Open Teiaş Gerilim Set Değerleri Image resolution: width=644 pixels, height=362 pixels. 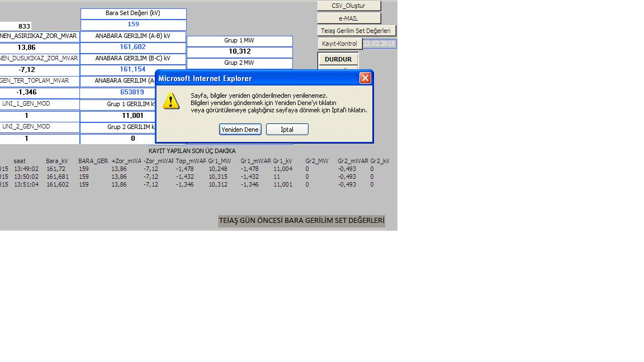[356, 31]
